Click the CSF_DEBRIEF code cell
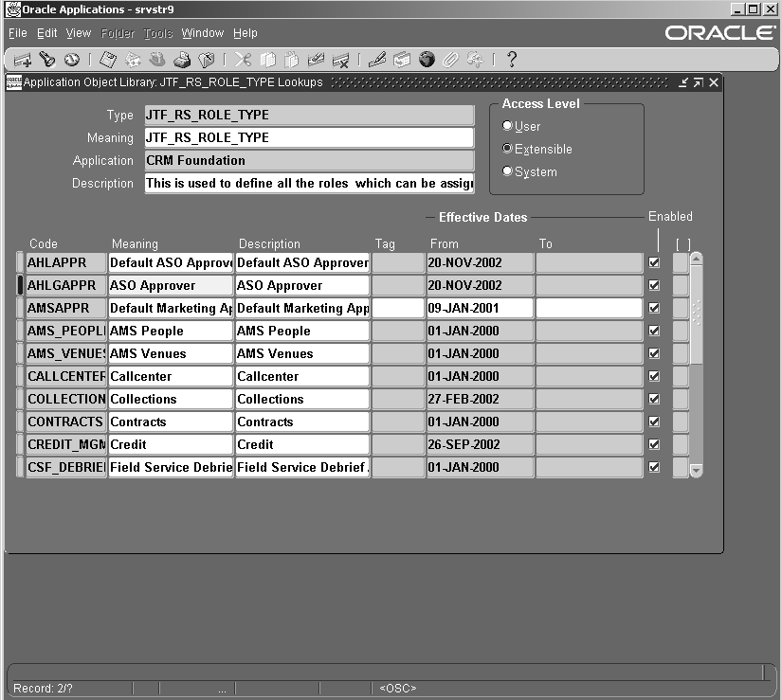Screen dimensions: 782x700 tap(65, 467)
